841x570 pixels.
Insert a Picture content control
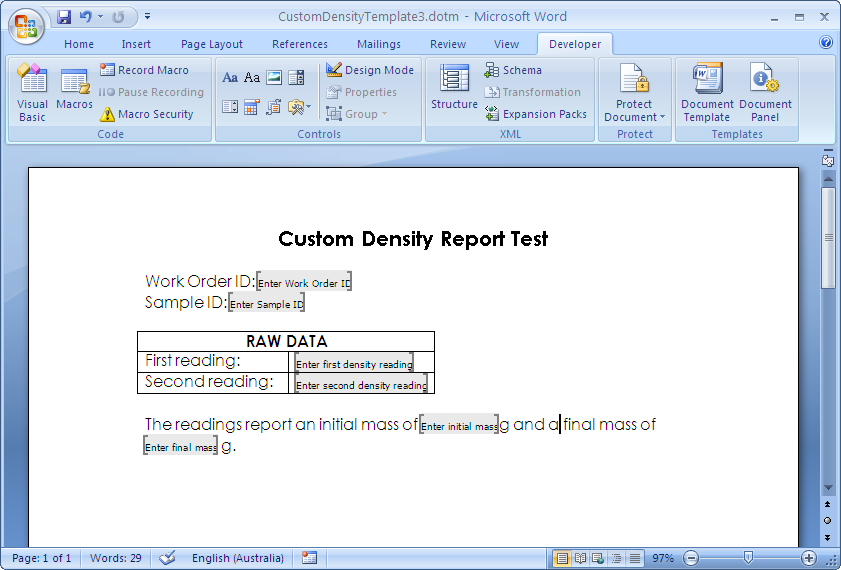tap(274, 78)
